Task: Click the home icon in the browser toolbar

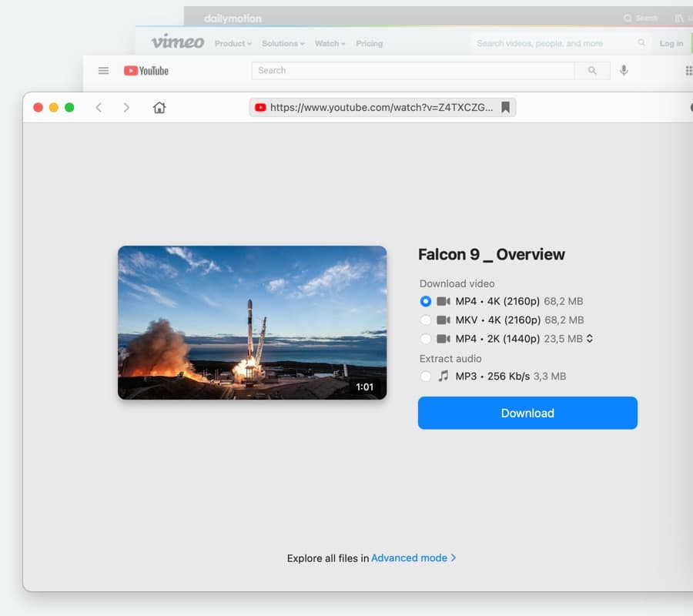Action: [159, 108]
